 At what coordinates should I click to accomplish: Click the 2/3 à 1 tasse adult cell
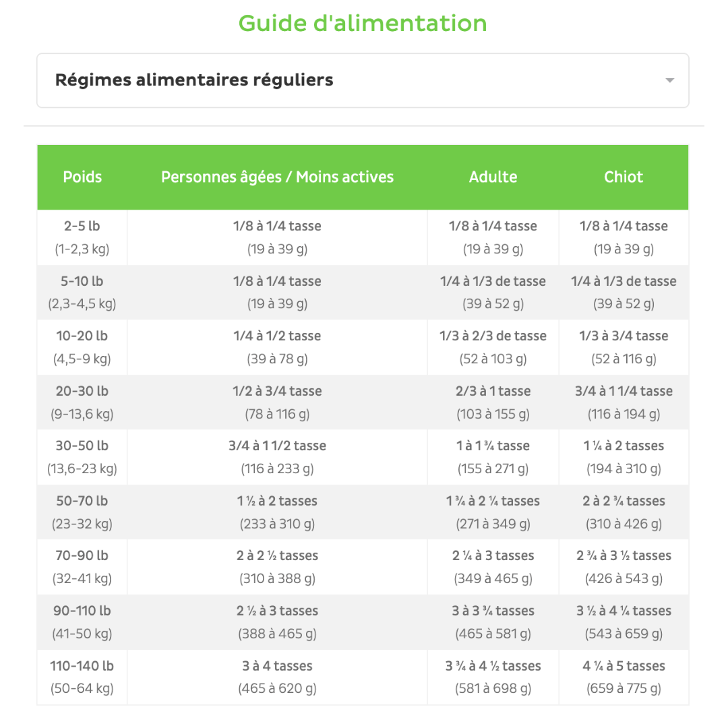coord(493,402)
